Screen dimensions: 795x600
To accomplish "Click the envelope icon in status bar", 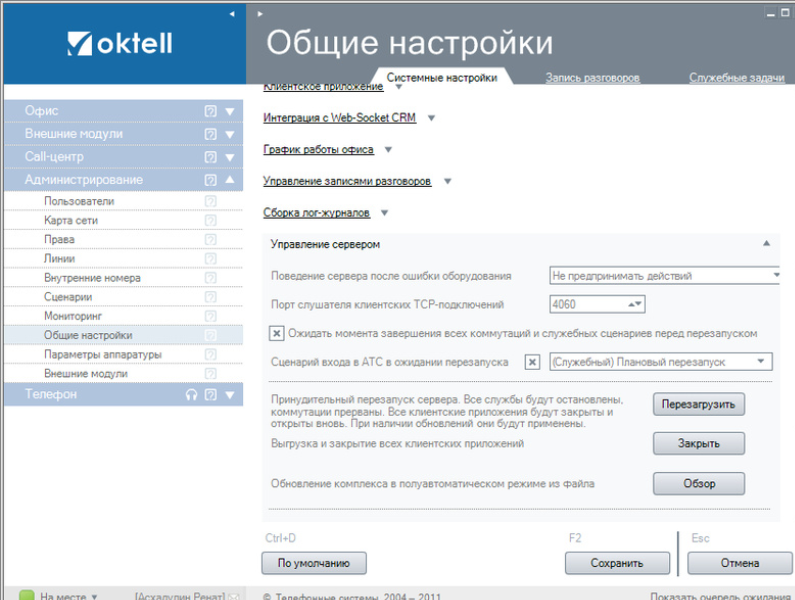I will (234, 595).
